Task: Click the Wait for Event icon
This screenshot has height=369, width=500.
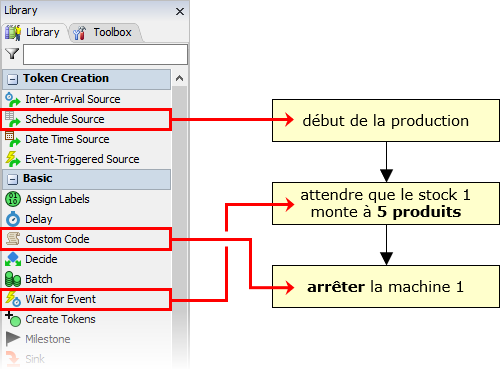Action: [13, 299]
